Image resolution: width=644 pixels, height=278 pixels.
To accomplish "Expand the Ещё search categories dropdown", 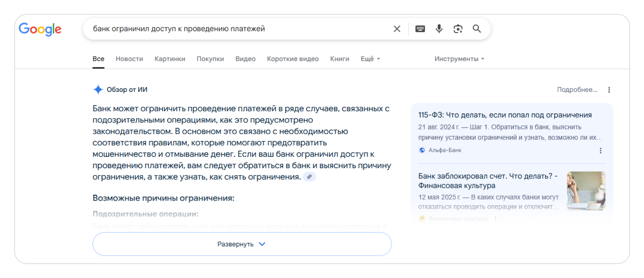I will [x=370, y=59].
